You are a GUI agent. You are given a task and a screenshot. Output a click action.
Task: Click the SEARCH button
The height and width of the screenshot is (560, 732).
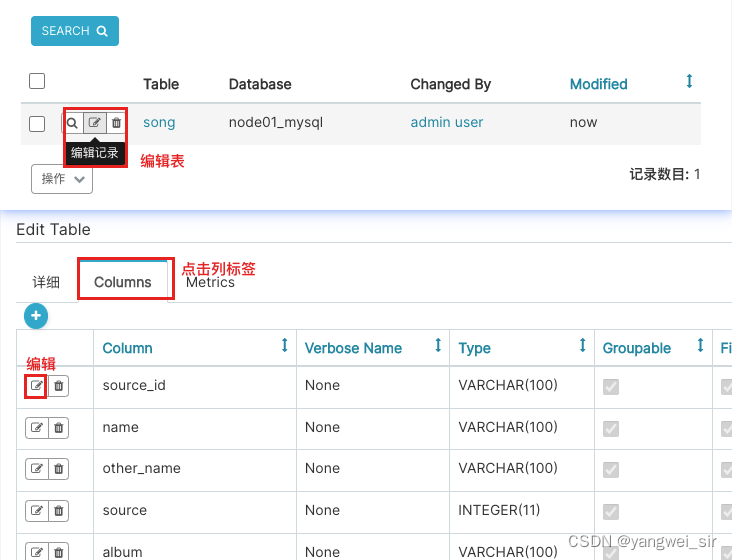tap(75, 31)
